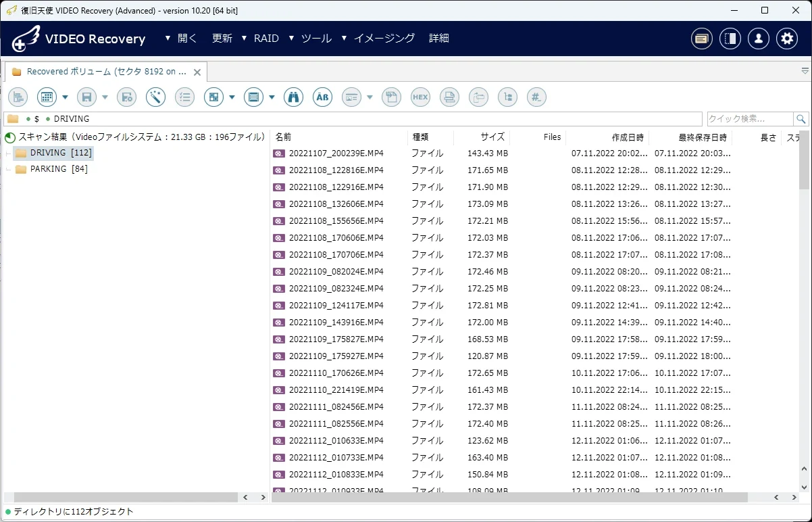The height and width of the screenshot is (522, 812).
Task: Open dropdown arrow beside save disk icon
Action: coord(105,97)
